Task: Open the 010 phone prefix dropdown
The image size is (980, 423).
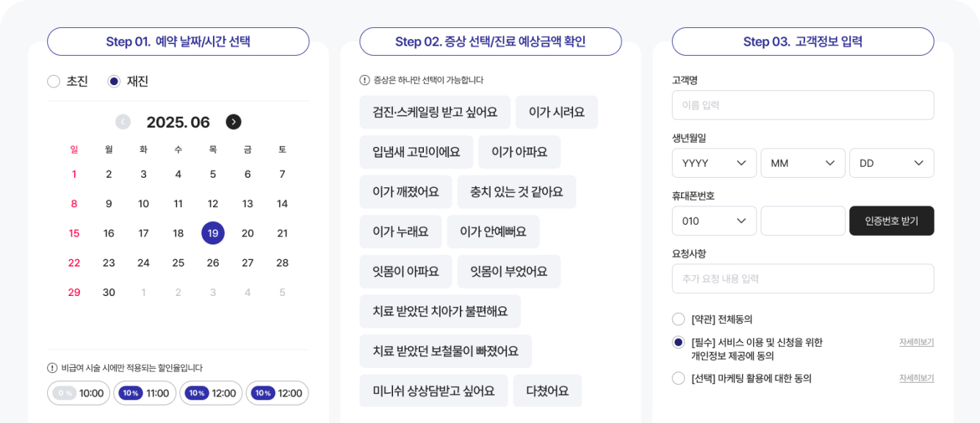Action: [713, 221]
